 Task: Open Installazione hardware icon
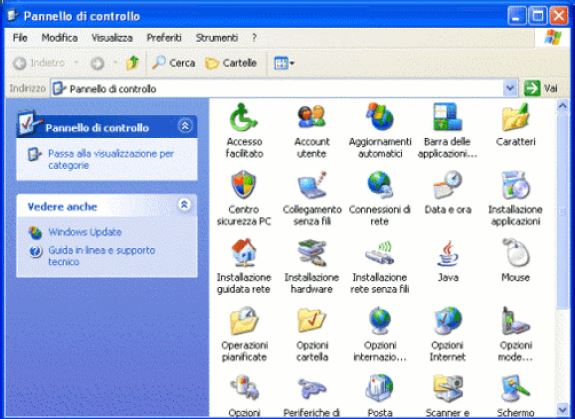[x=312, y=266]
